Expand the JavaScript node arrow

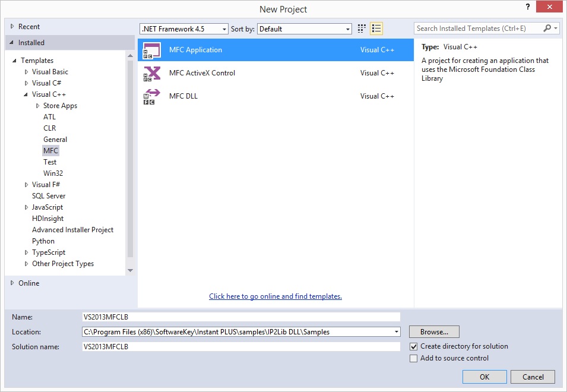26,207
